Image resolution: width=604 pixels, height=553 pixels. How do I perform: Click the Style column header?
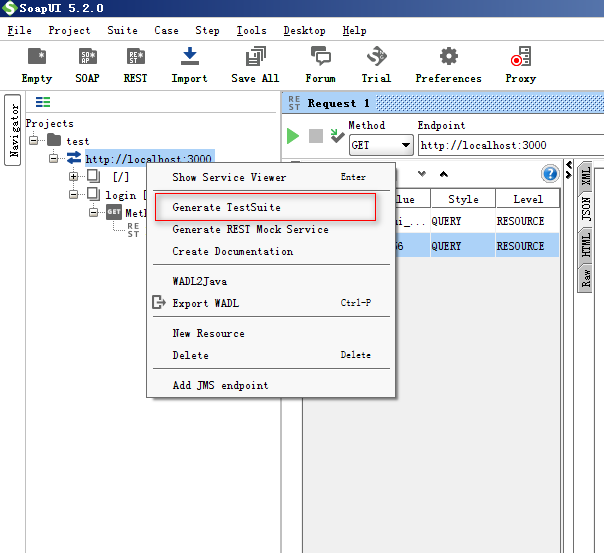pyautogui.click(x=463, y=199)
